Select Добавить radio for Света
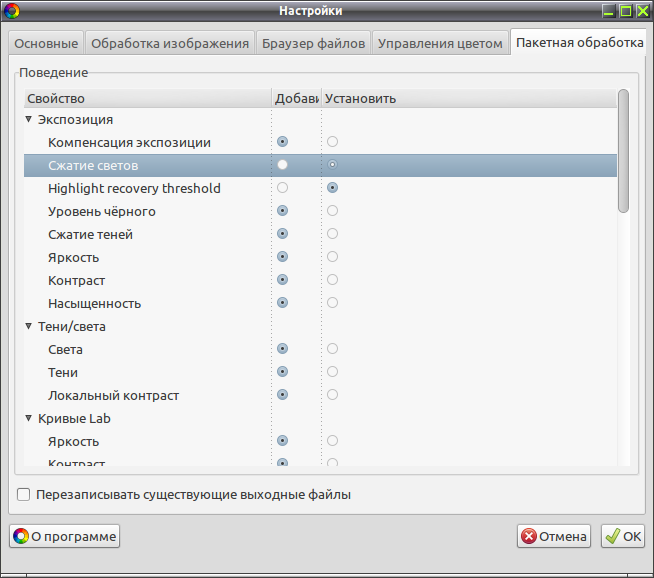This screenshot has width=654, height=578. coord(282,349)
